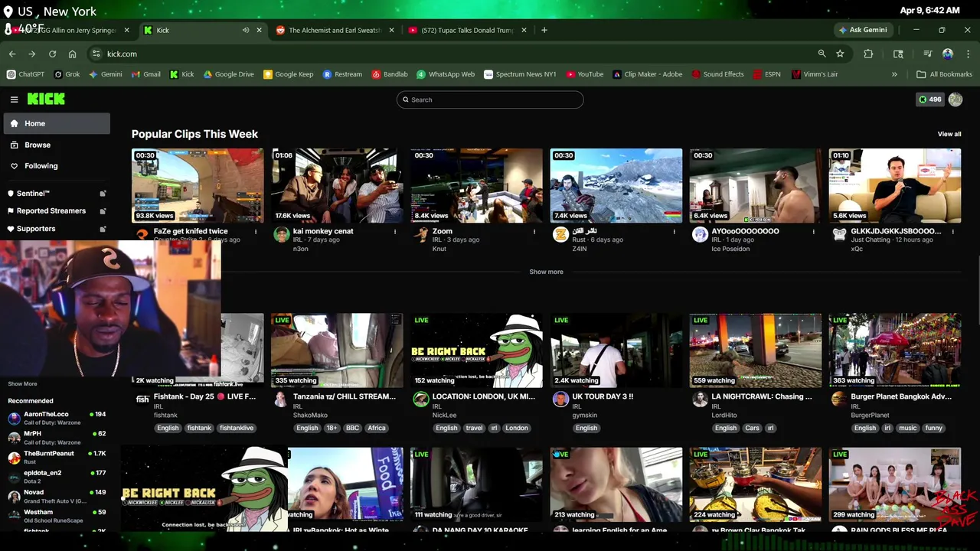Open the Restream bookmark

342,74
